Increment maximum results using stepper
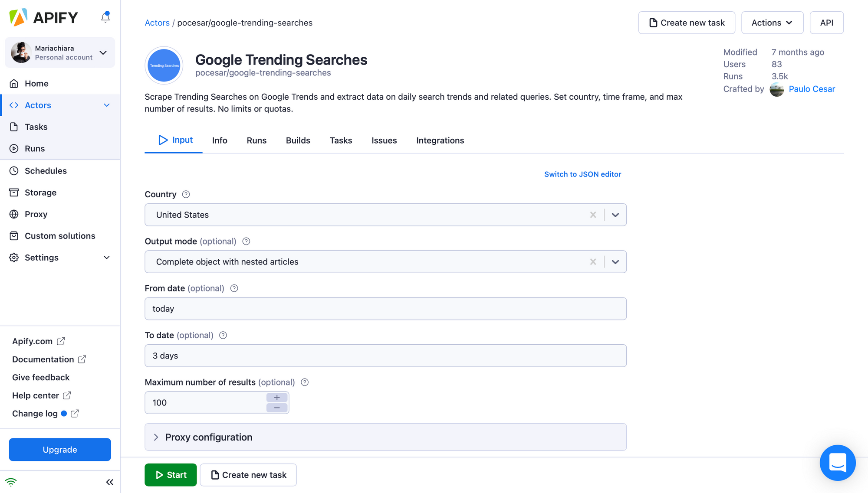Image resolution: width=868 pixels, height=493 pixels. click(276, 397)
